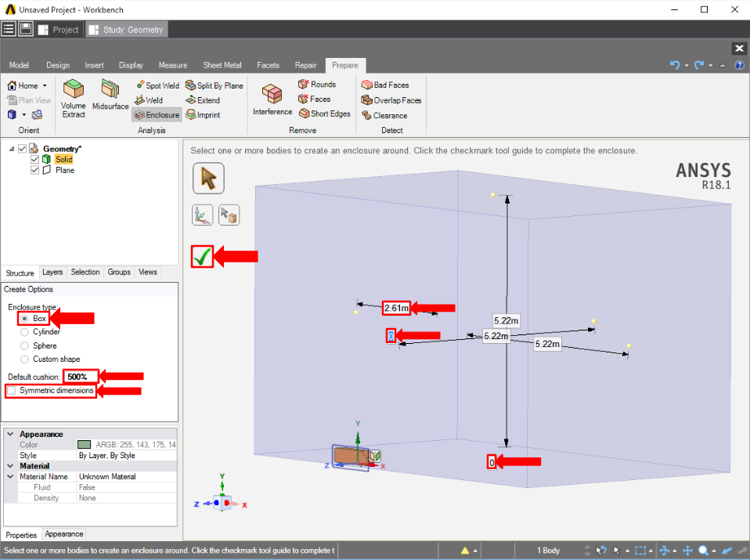Select the Midsurface tool
750x560 pixels.
110,96
